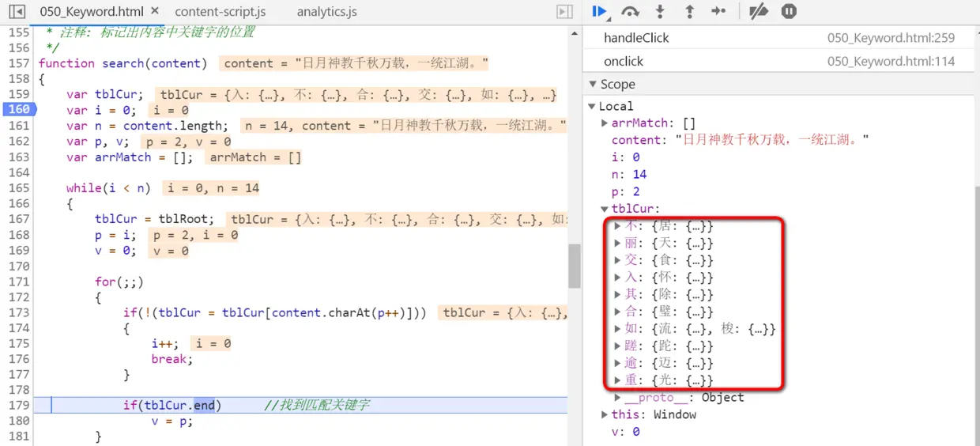This screenshot has height=446, width=980.
Task: Select the 'n: 14' scope row
Action: point(629,174)
